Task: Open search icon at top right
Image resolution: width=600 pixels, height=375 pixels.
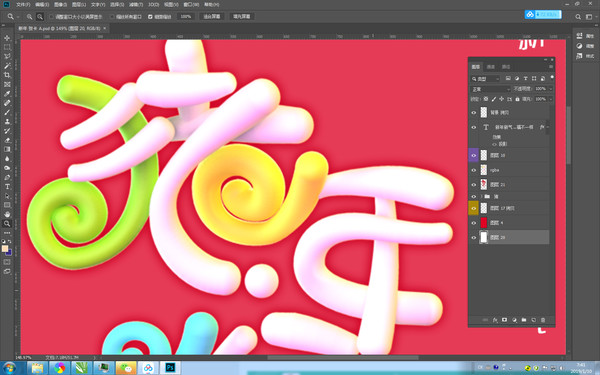Action: 578,17
